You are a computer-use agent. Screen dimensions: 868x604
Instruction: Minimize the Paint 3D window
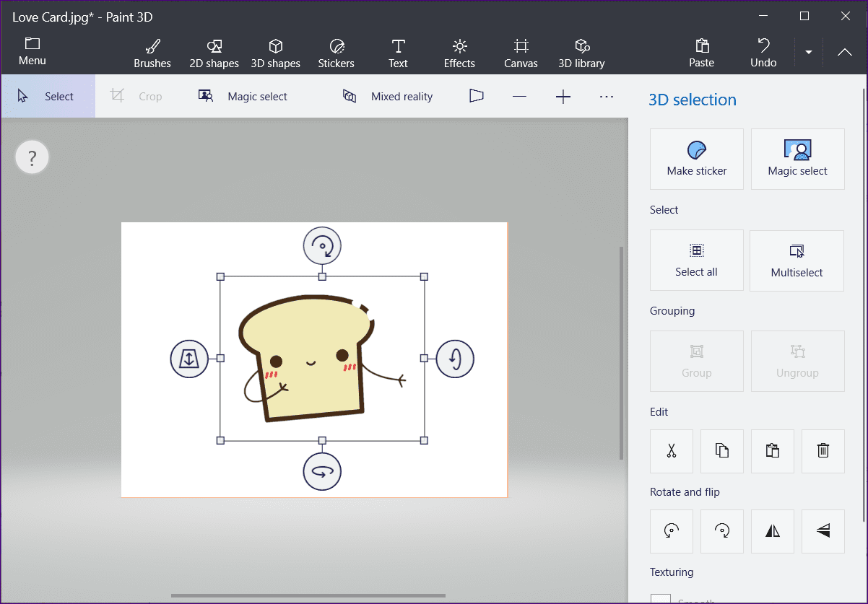(764, 16)
